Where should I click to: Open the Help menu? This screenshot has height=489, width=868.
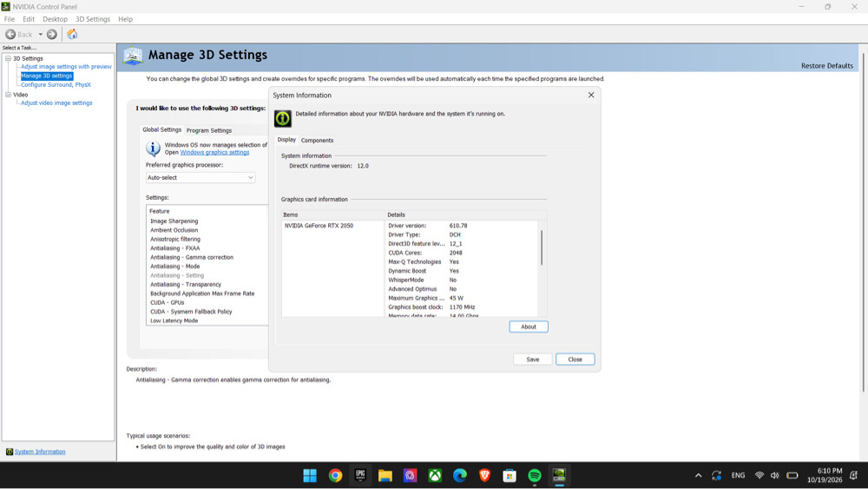(126, 19)
